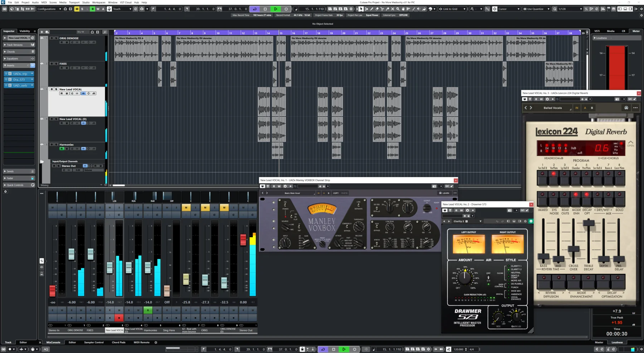Click the Stop button in top transport
Image resolution: width=644 pixels, height=353 pixels.
[x=265, y=9]
